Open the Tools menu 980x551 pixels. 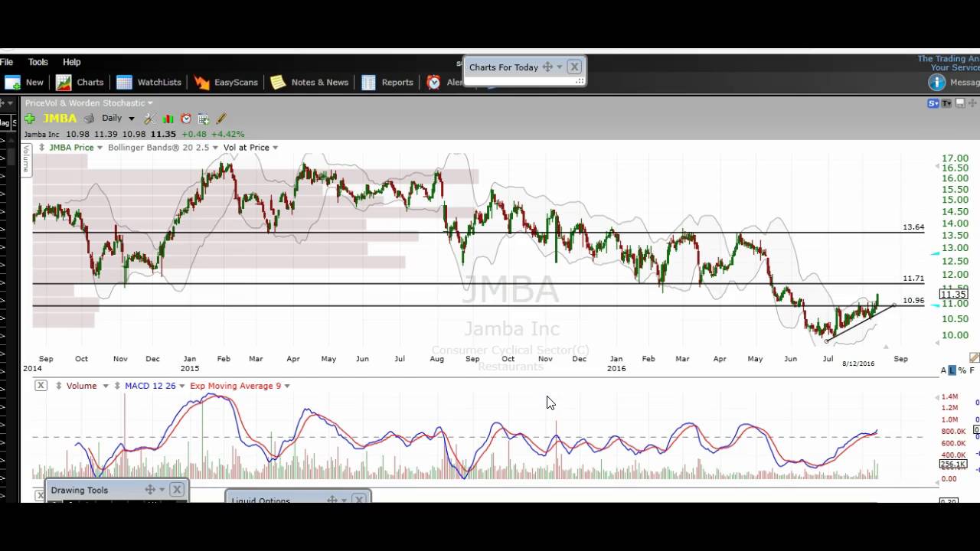38,62
